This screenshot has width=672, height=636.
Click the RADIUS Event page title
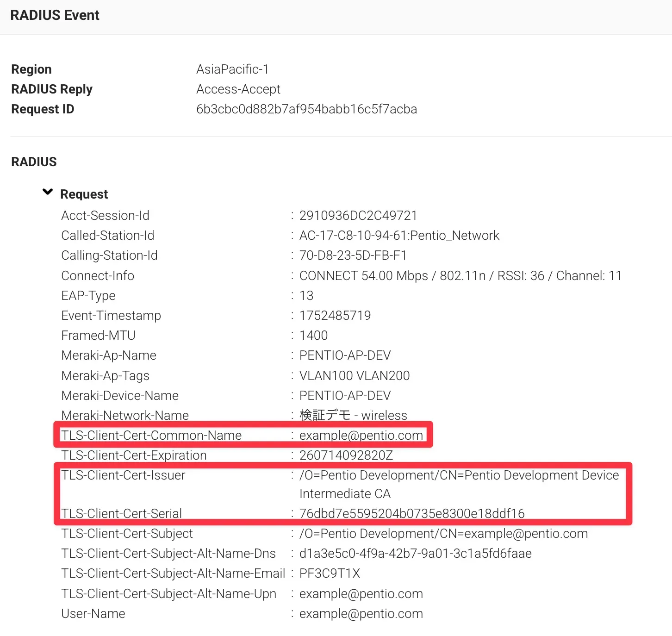55,15
